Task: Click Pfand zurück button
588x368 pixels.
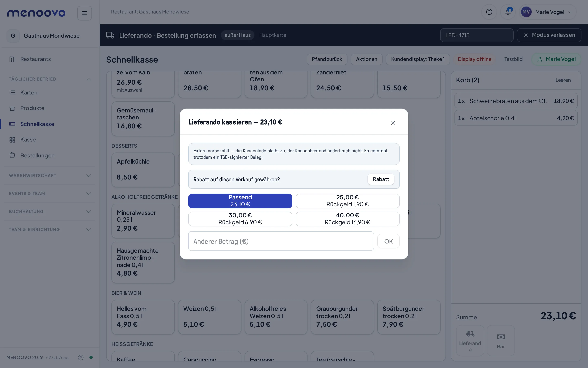Action: [327, 59]
